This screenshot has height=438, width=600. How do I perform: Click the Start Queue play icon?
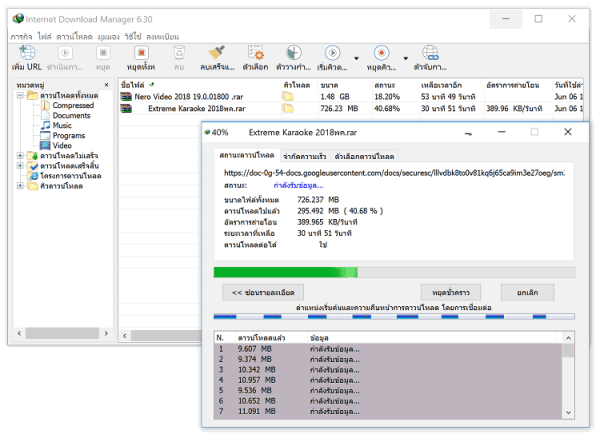(x=332, y=53)
